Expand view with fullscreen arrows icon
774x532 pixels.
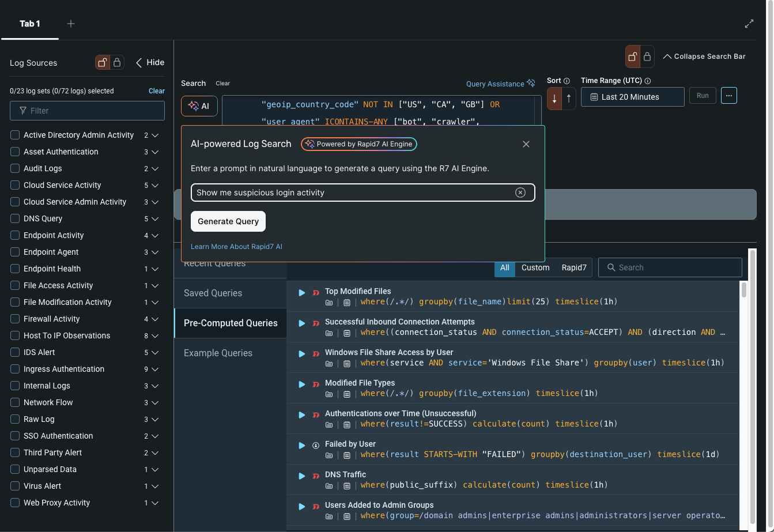tap(749, 24)
